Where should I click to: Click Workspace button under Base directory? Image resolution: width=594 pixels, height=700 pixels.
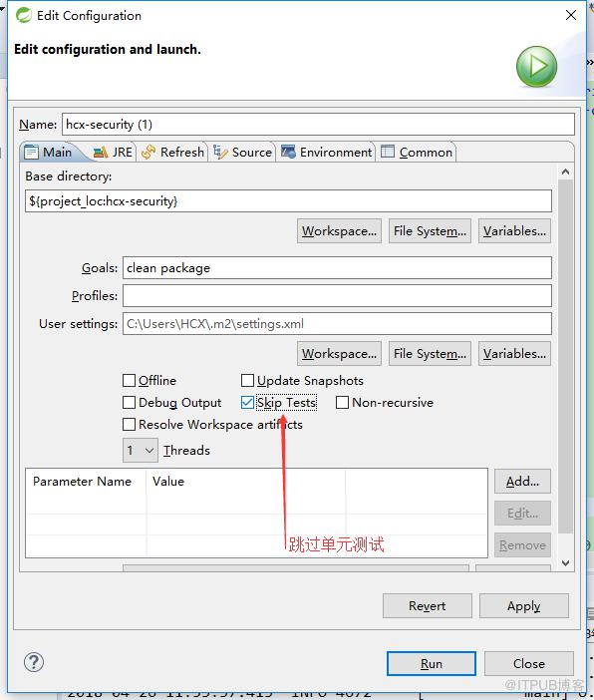point(339,230)
